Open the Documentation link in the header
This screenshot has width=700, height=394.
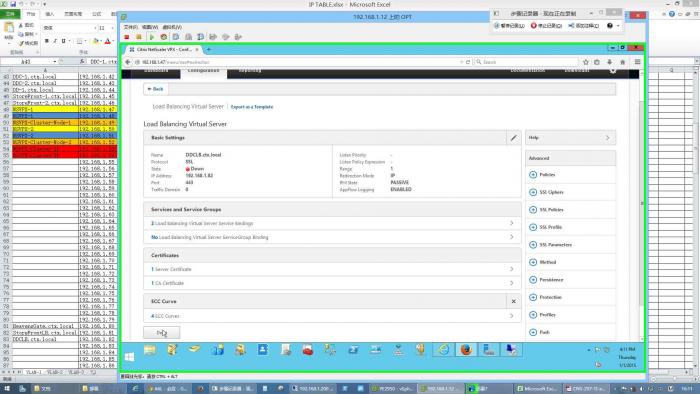(x=528, y=71)
